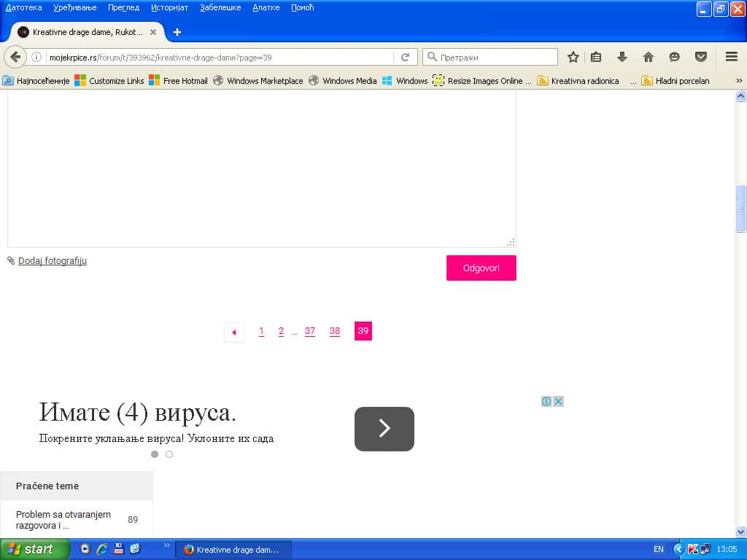The width and height of the screenshot is (747, 560).
Task: Select current page 39 in pagination
Action: point(363,331)
